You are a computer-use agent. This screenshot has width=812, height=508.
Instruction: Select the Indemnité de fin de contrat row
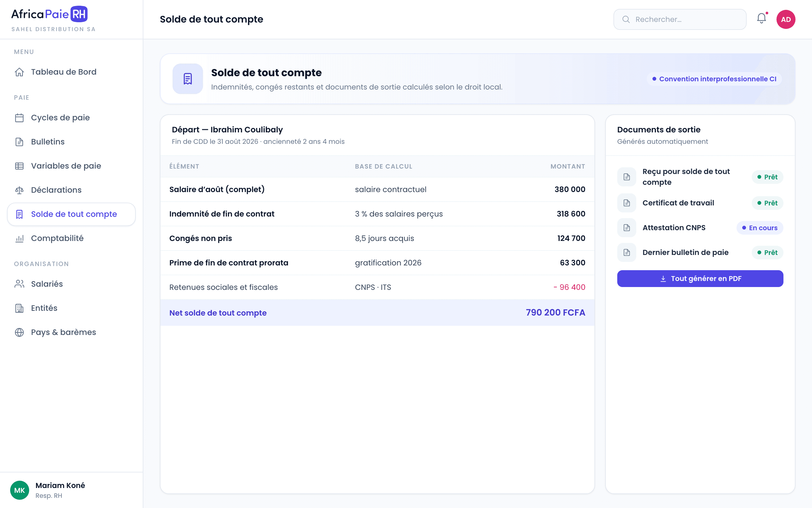tap(377, 214)
